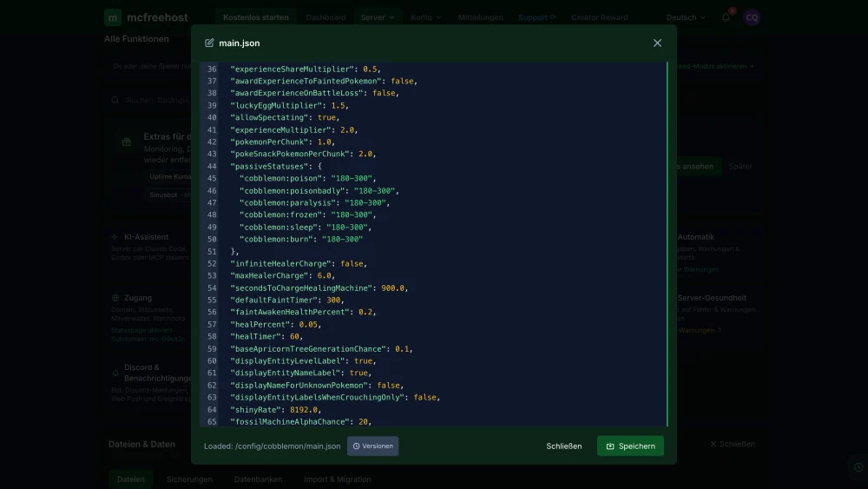The width and height of the screenshot is (868, 489).
Task: Close the main.json editor dialog
Action: (x=657, y=43)
